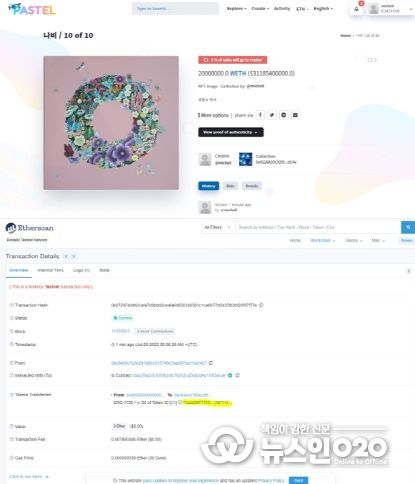Expand View proof of authenticity
415x484 pixels.
(x=231, y=132)
